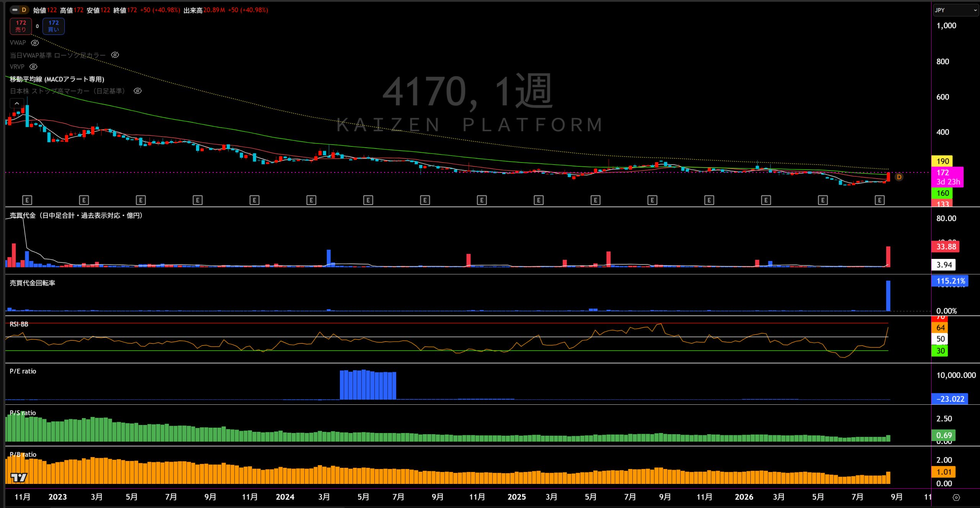Screen dimensions: 980x508
Task: Click the 1,000 level on the price axis
Action: (946, 26)
